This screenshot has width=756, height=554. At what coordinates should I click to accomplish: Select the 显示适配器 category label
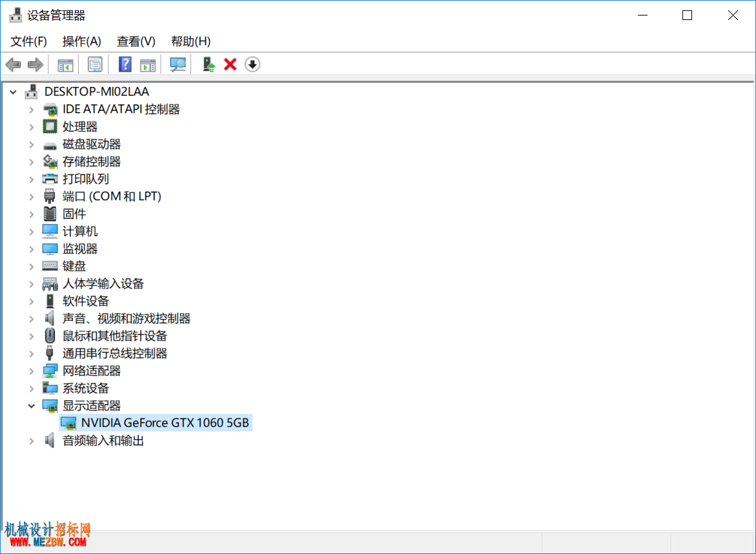point(92,405)
